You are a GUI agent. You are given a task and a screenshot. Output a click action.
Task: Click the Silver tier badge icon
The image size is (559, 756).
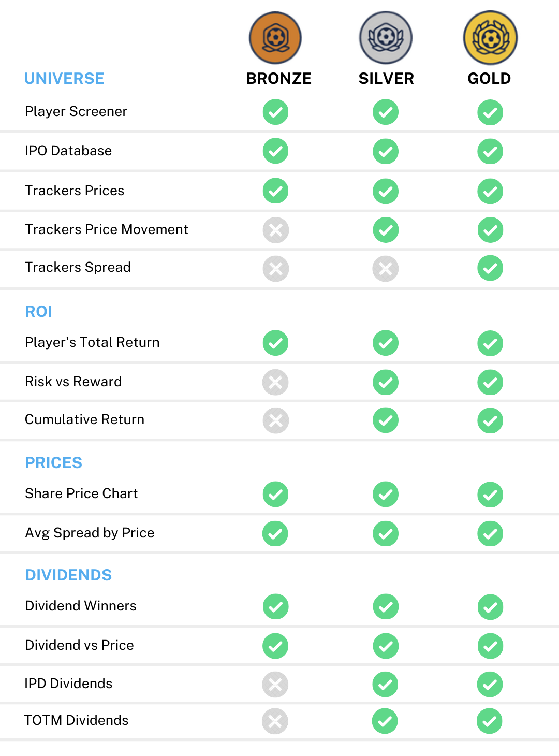tap(386, 38)
